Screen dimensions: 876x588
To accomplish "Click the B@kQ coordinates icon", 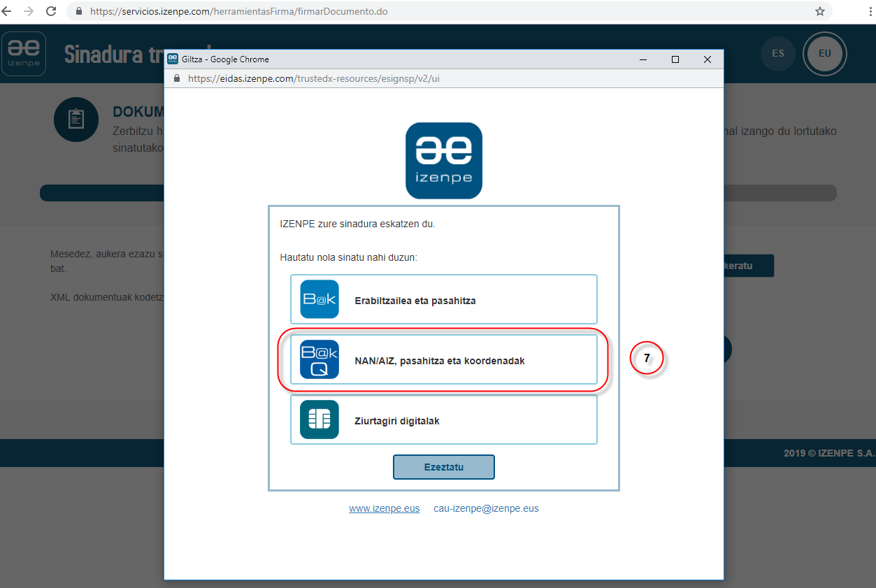I will 319,359.
